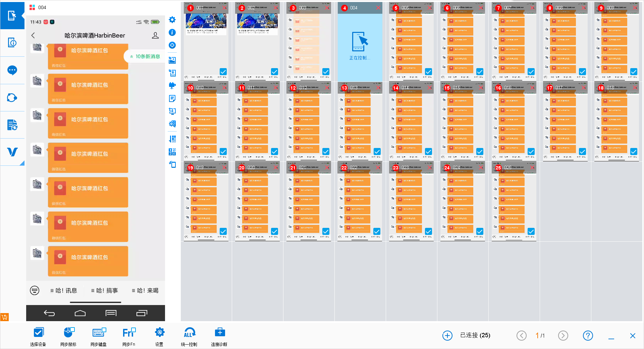The height and width of the screenshot is (349, 644).
Task: Click 选择设备 select devices button
Action: [x=38, y=337]
